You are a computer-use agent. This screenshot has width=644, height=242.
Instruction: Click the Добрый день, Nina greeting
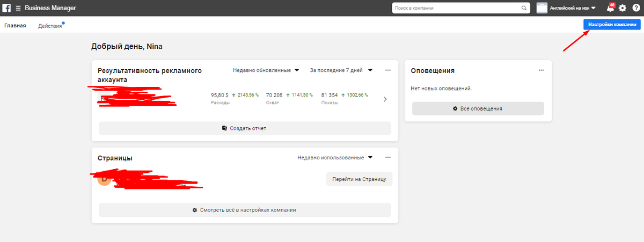127,47
